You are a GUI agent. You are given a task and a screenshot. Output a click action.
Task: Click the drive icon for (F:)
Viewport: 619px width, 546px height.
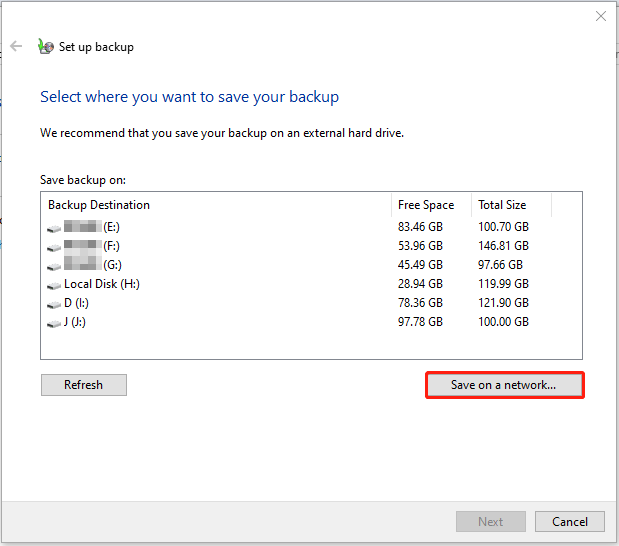point(54,247)
